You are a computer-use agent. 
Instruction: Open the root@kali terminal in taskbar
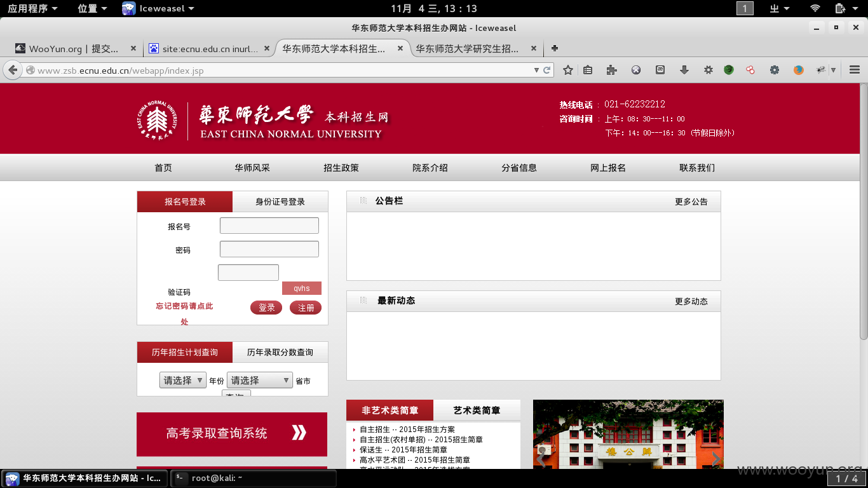click(254, 478)
